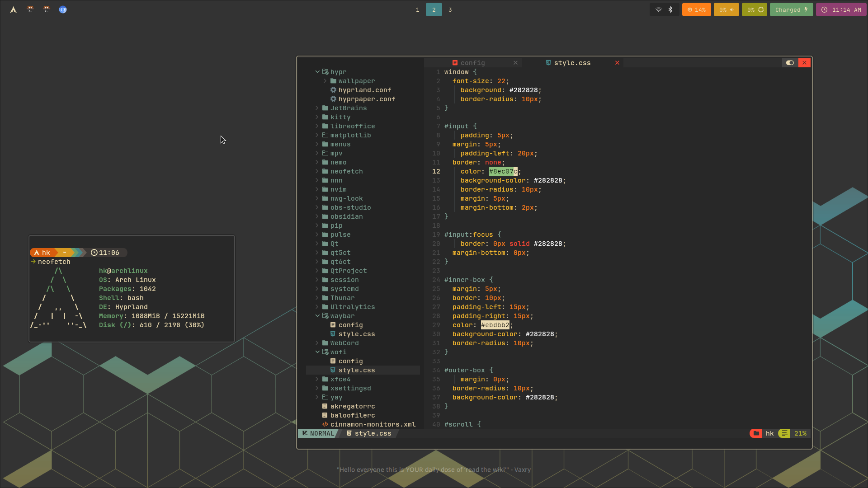Screen dimensions: 868x488
Task: Collapse the hypr folder
Action: pyautogui.click(x=317, y=72)
